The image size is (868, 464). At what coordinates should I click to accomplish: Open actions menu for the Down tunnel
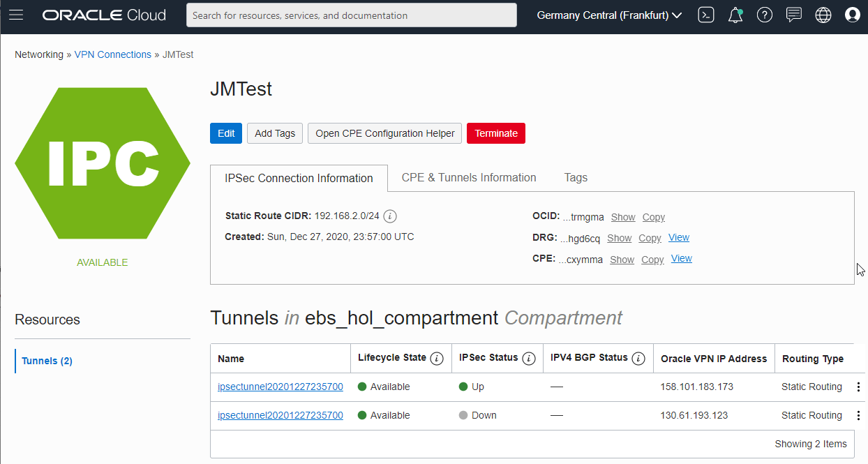pos(858,415)
